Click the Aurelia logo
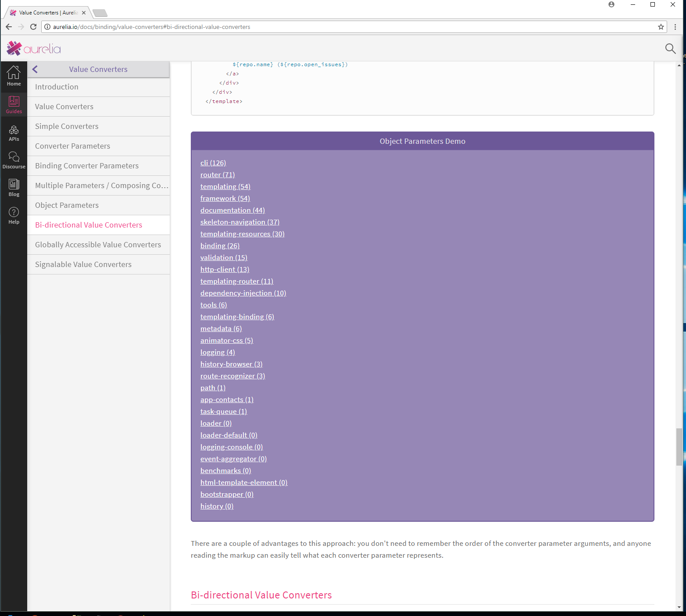Viewport: 686px width, 616px height. tap(34, 48)
